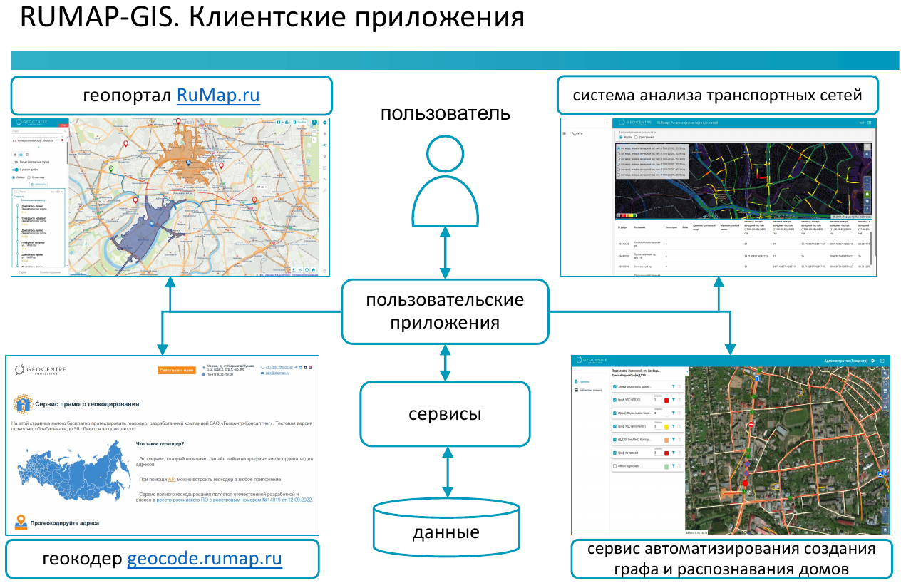The width and height of the screenshot is (901, 588).
Task: Open the geocode.rumap.ru link in the geocoder caption
Action: pos(205,558)
